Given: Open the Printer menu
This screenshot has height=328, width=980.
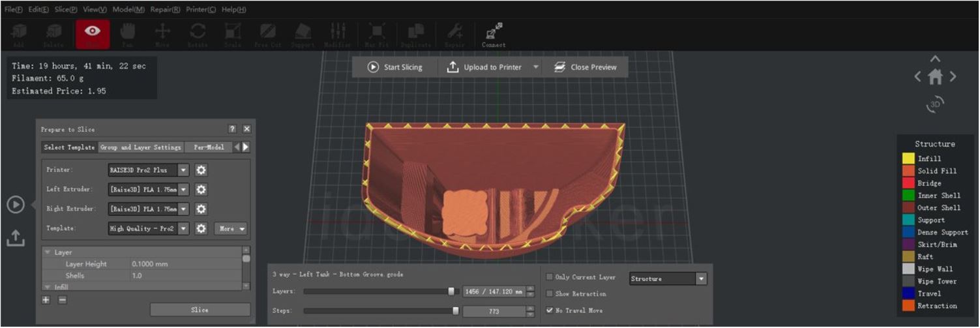Looking at the screenshot, I should coord(201,10).
